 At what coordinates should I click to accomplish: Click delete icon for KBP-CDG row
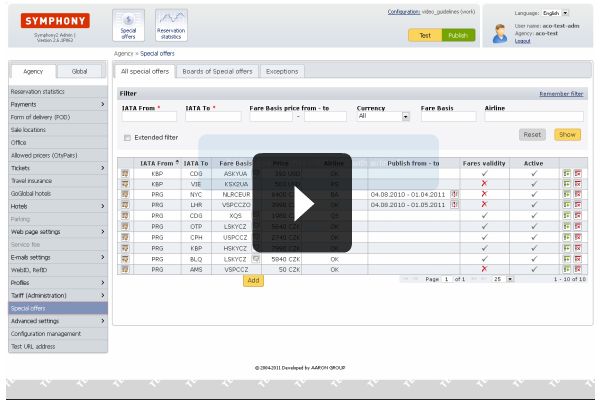click(578, 173)
